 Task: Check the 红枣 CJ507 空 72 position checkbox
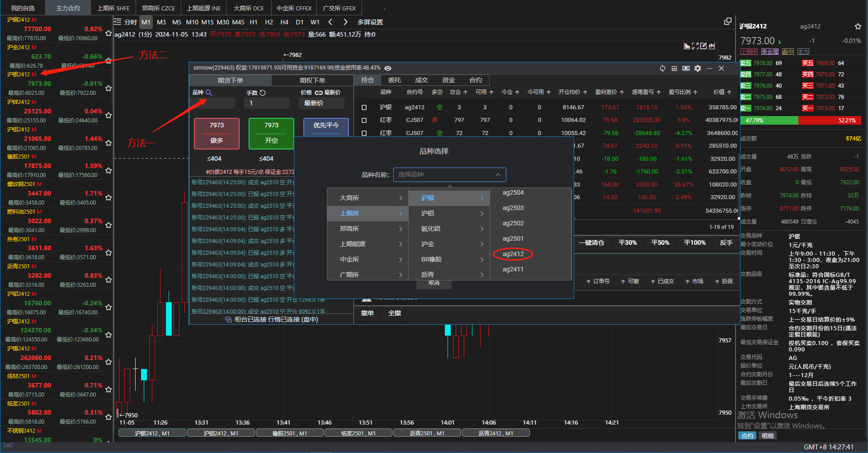coord(364,133)
